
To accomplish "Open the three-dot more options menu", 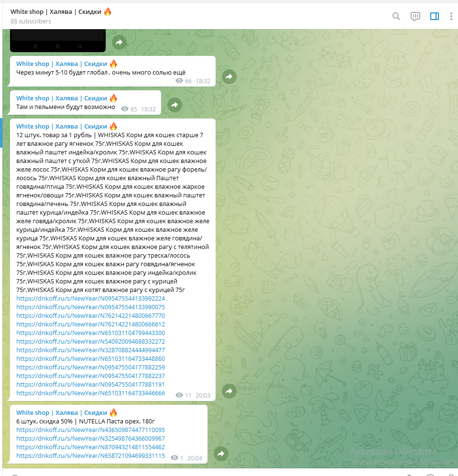I will tap(451, 16).
